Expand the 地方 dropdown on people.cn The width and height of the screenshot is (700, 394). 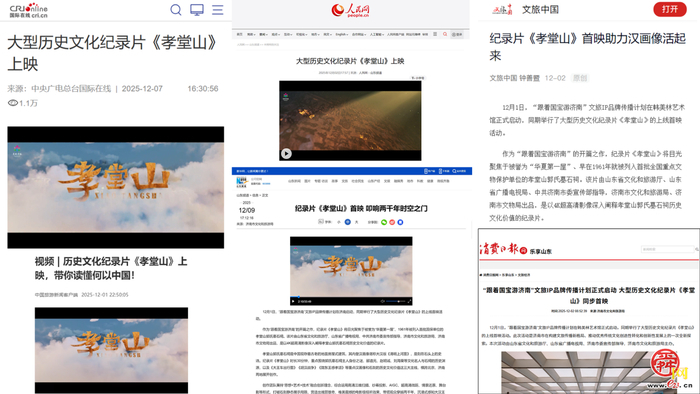click(315, 34)
